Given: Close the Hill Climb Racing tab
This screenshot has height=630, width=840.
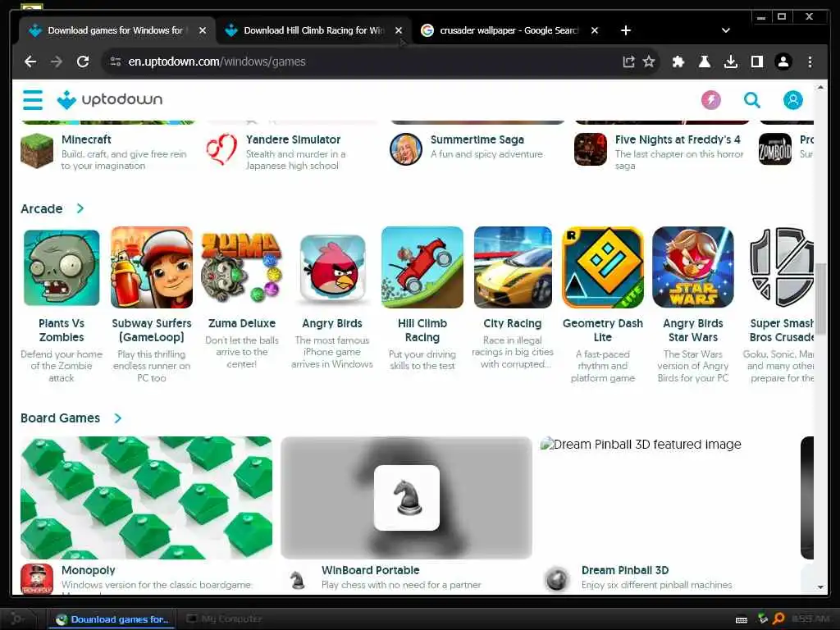Looking at the screenshot, I should click(x=399, y=30).
